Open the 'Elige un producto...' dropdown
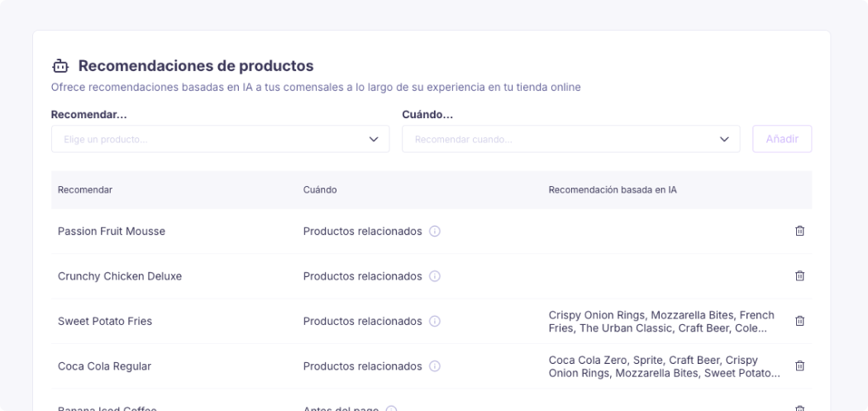Image resolution: width=868 pixels, height=411 pixels. click(221, 139)
